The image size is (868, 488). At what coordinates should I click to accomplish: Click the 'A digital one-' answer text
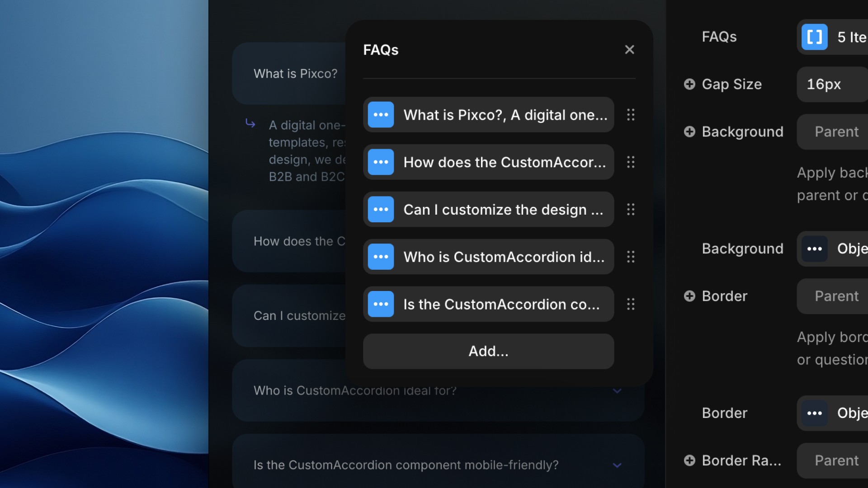(307, 125)
